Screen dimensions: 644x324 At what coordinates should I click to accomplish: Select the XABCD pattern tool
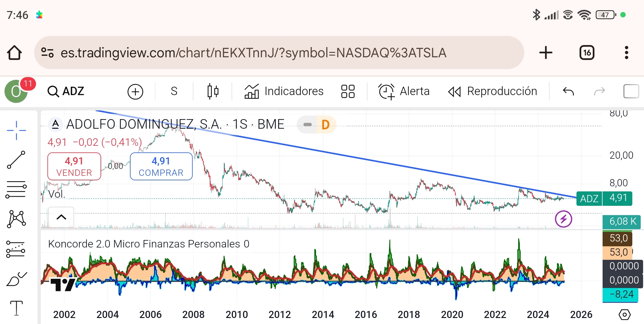click(x=16, y=219)
